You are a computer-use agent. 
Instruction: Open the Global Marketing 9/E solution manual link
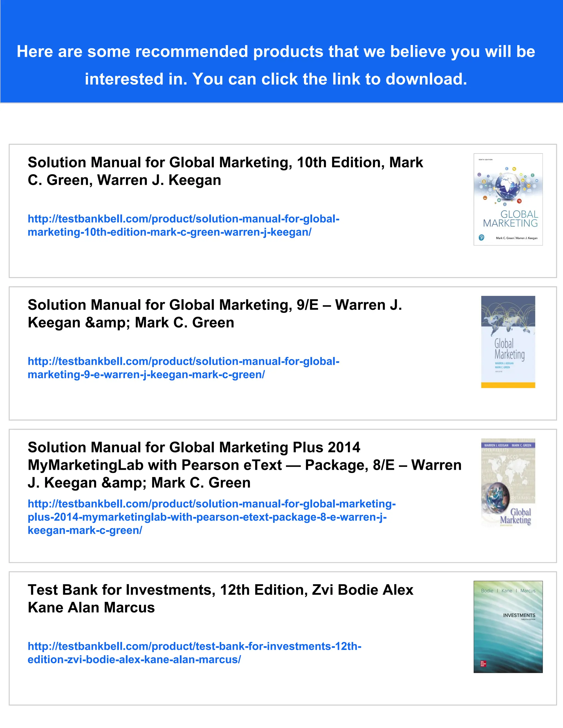tap(183, 368)
